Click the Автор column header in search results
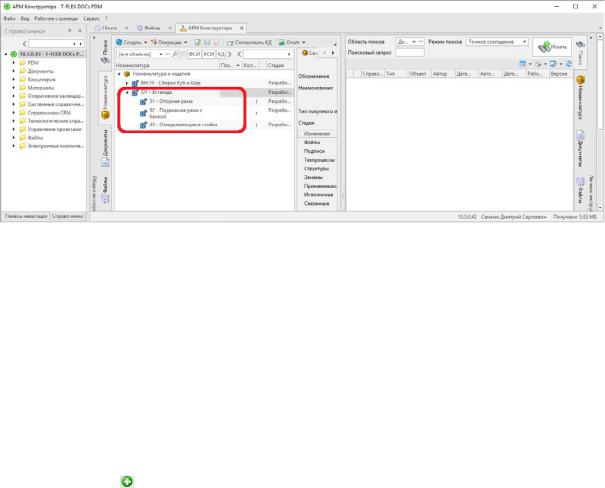The image size is (605, 488). click(x=443, y=73)
